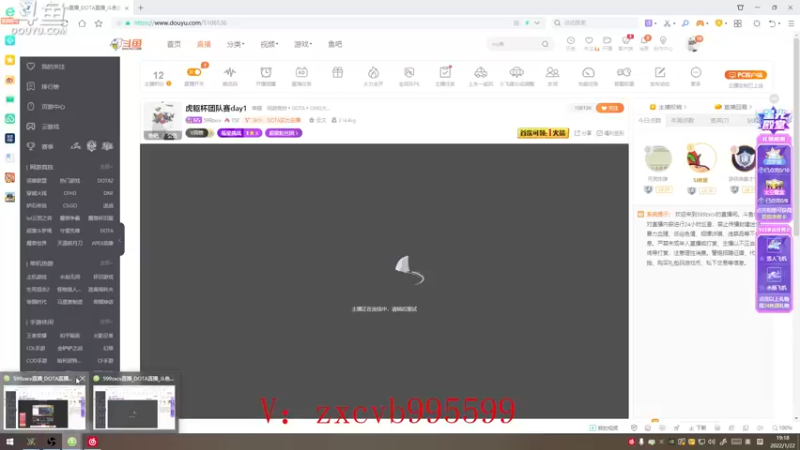Select DOTA2 in sidebar game list

[105, 181]
